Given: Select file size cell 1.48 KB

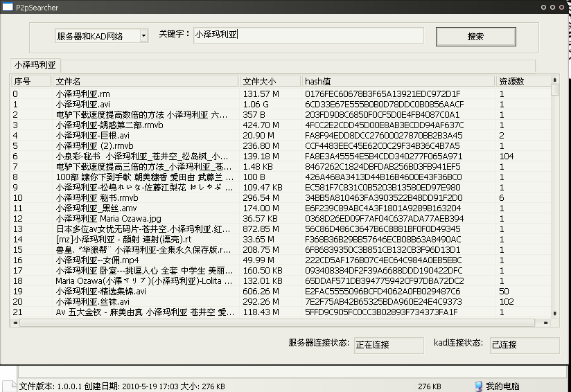Looking at the screenshot, I should 256,167.
